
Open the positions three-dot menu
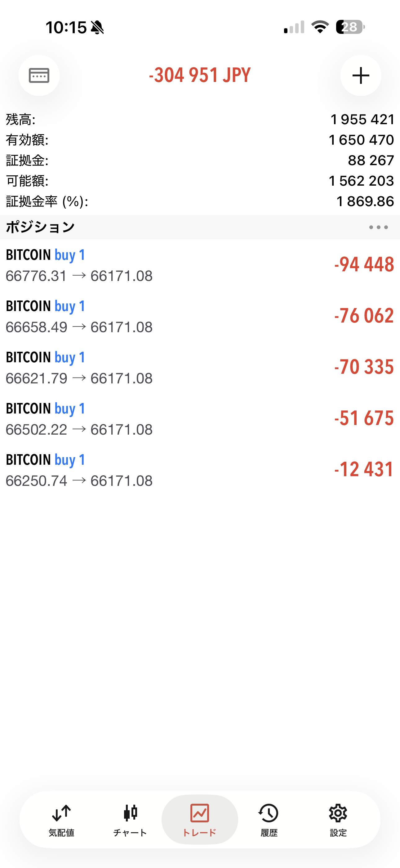(378, 228)
